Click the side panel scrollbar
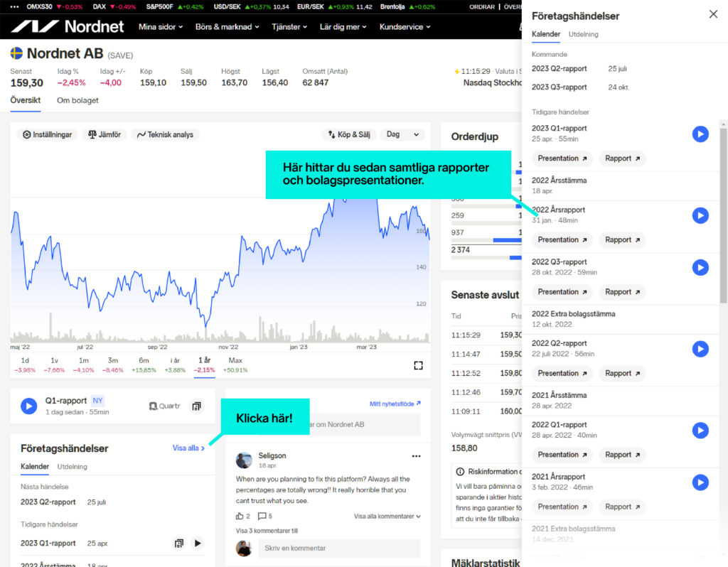 coord(723,216)
